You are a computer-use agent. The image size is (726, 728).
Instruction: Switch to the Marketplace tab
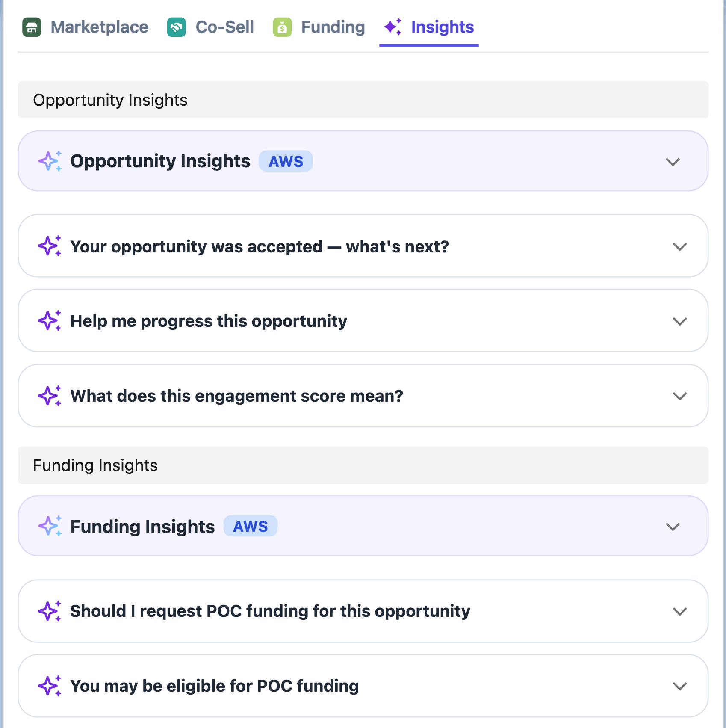(x=99, y=27)
